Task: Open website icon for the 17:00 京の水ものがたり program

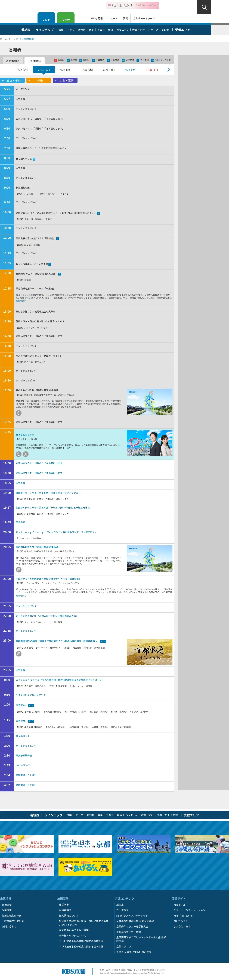Action: (x=18, y=413)
